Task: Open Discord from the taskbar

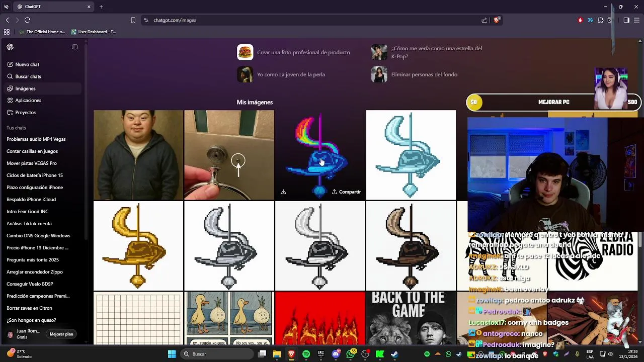Action: tap(336, 354)
